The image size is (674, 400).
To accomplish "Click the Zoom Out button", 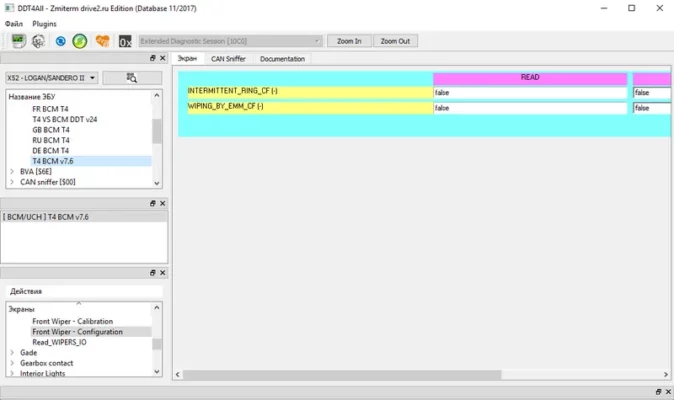I will [x=395, y=41].
